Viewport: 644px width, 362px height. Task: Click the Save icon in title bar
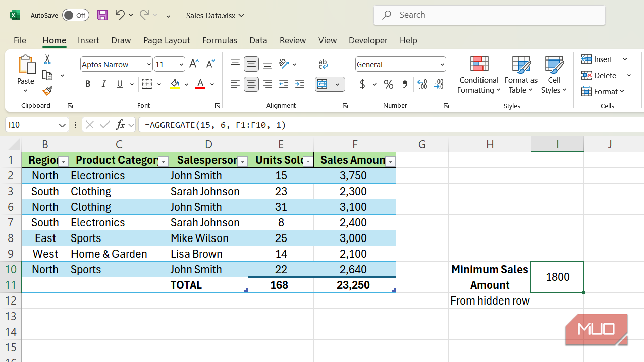pos(102,15)
